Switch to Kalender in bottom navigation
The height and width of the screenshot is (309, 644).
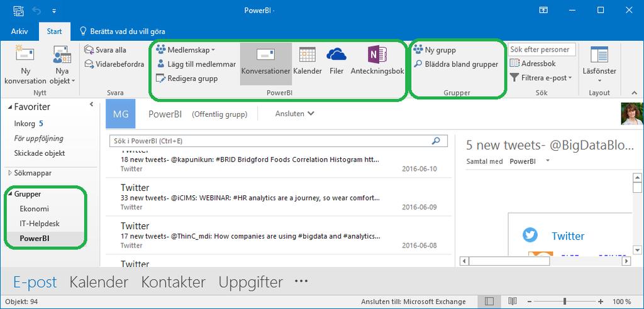click(x=99, y=283)
